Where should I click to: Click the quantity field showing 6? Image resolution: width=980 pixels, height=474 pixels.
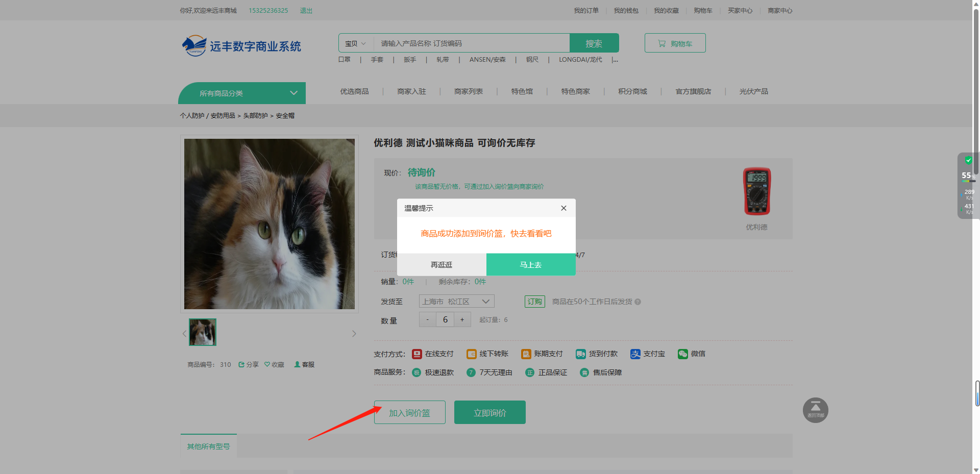click(x=445, y=320)
